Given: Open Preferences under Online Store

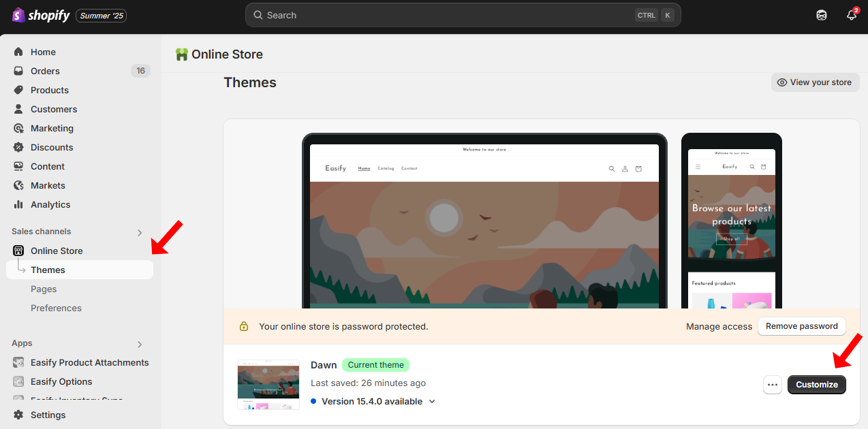Looking at the screenshot, I should tap(56, 308).
